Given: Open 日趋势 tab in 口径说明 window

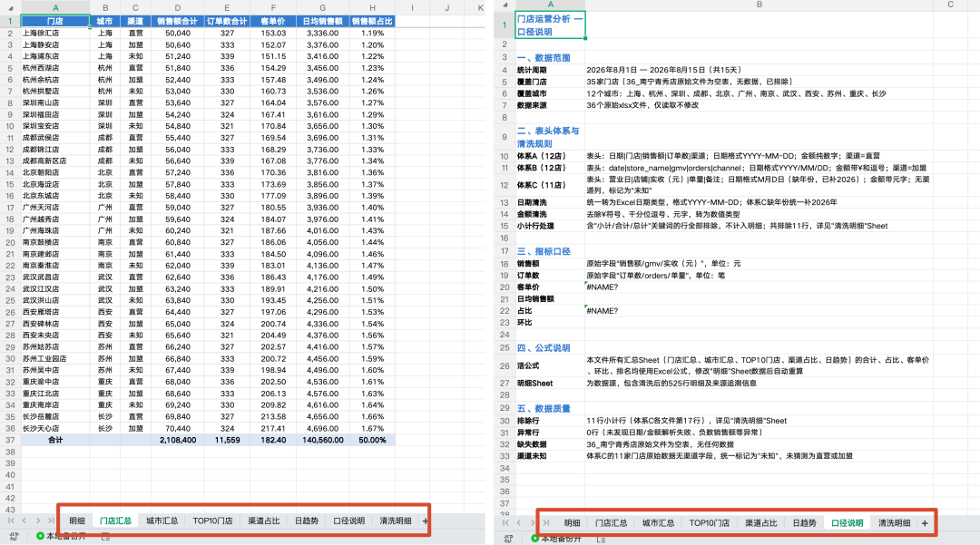Looking at the screenshot, I should pos(804,523).
